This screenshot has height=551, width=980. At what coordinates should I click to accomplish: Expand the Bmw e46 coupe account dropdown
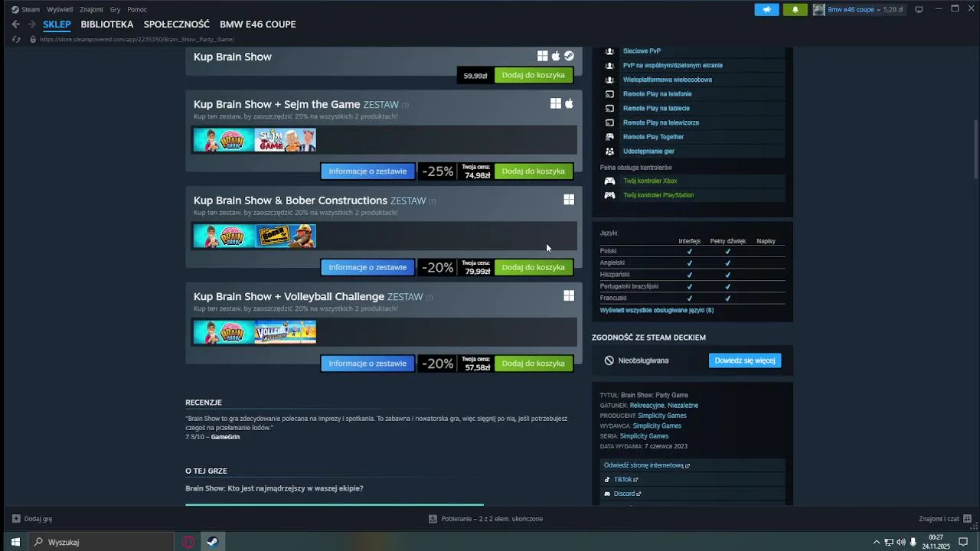pyautogui.click(x=879, y=9)
